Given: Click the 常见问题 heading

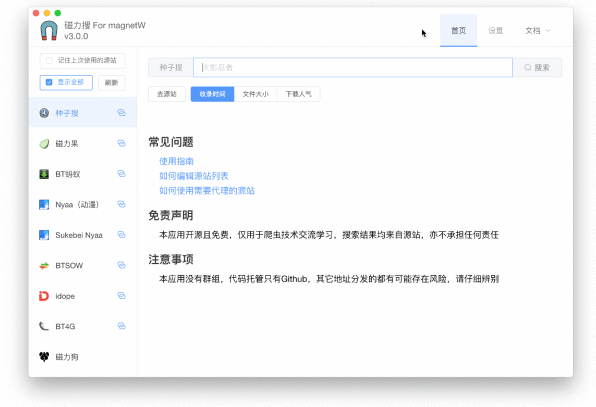Looking at the screenshot, I should click(x=171, y=142).
